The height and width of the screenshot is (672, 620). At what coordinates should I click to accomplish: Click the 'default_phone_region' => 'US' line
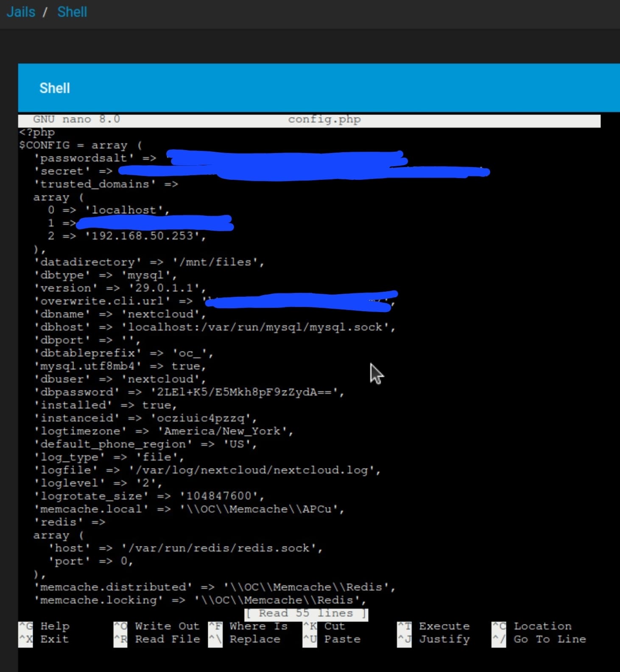(145, 444)
